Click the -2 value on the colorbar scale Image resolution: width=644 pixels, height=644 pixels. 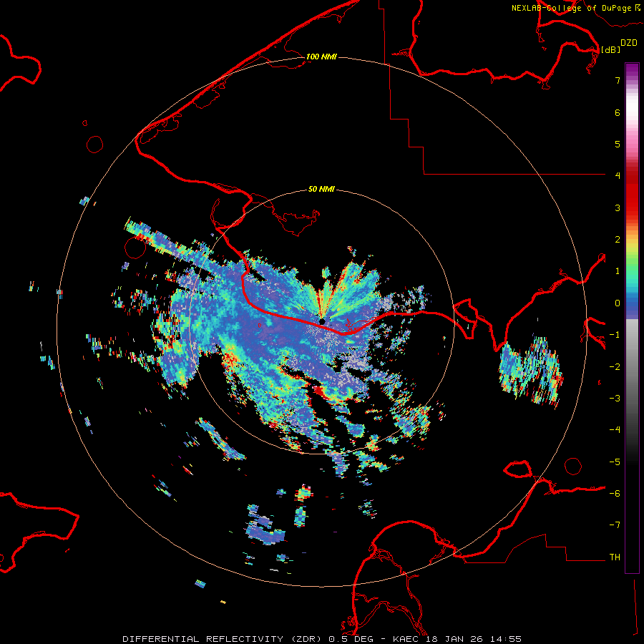615,367
